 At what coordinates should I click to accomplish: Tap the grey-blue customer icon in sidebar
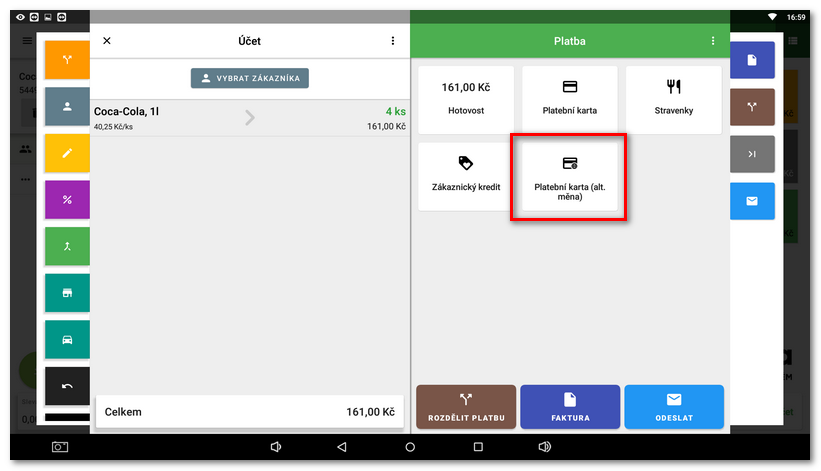click(x=67, y=106)
